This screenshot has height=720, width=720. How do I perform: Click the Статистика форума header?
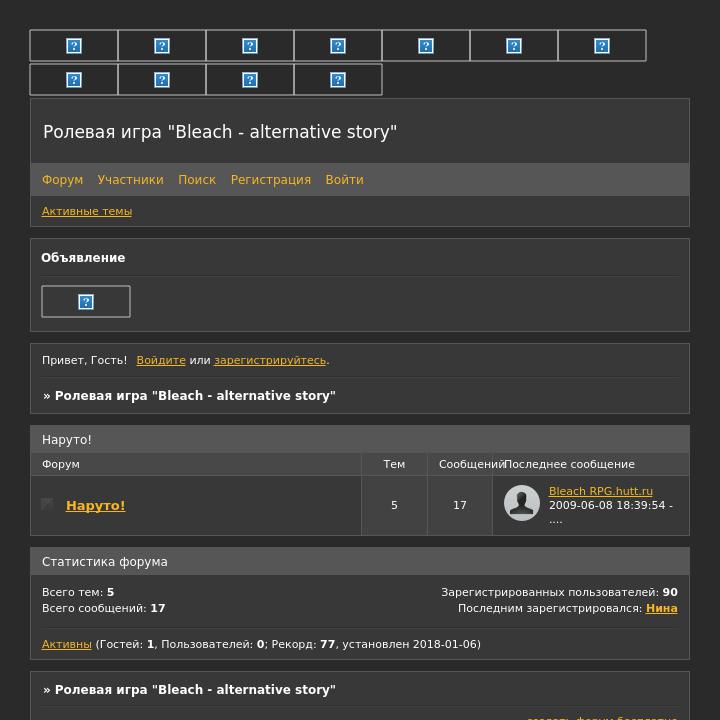pos(360,562)
